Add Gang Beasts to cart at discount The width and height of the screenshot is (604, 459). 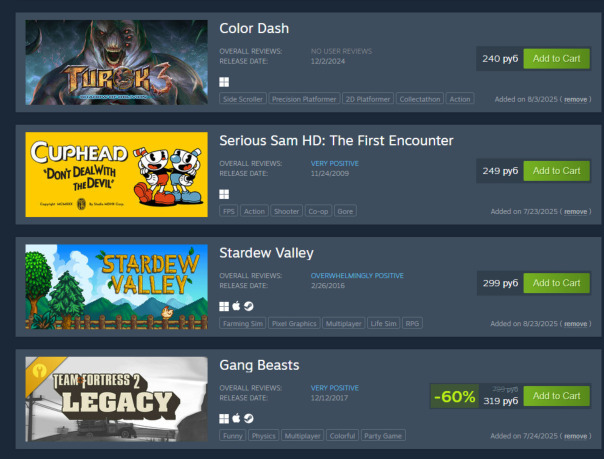pos(556,396)
